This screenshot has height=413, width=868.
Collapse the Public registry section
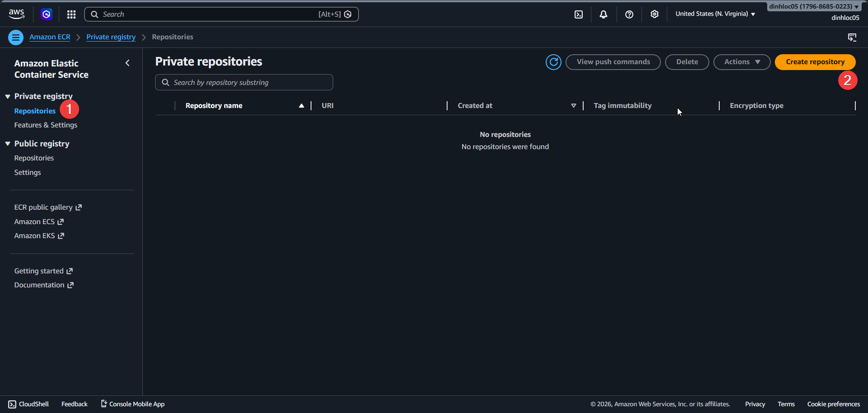pos(8,143)
